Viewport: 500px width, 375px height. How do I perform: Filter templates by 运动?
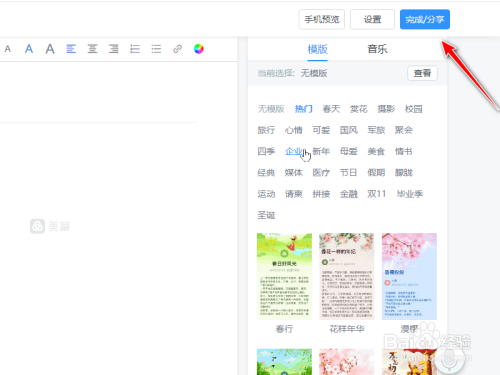click(x=266, y=194)
